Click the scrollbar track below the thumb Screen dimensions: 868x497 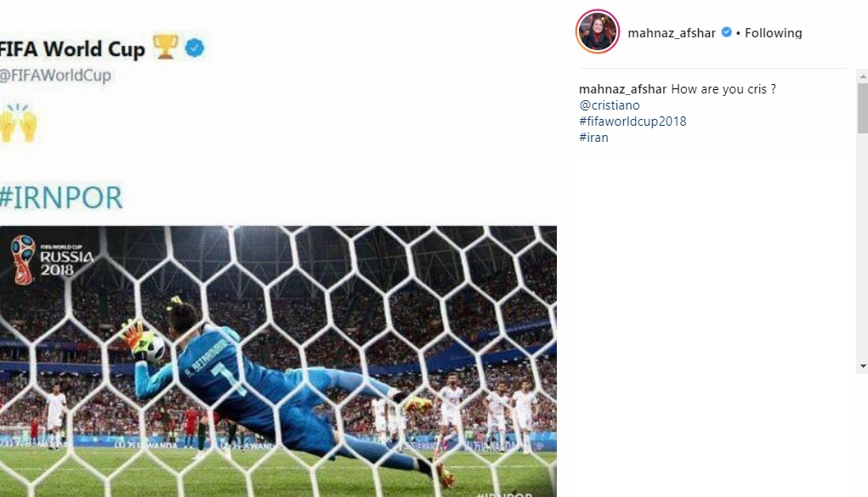[x=862, y=247]
